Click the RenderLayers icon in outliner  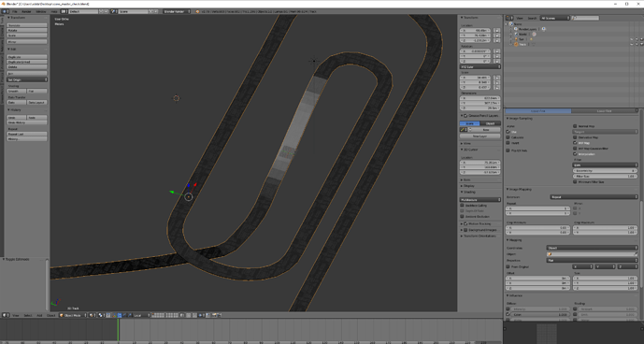pos(515,29)
